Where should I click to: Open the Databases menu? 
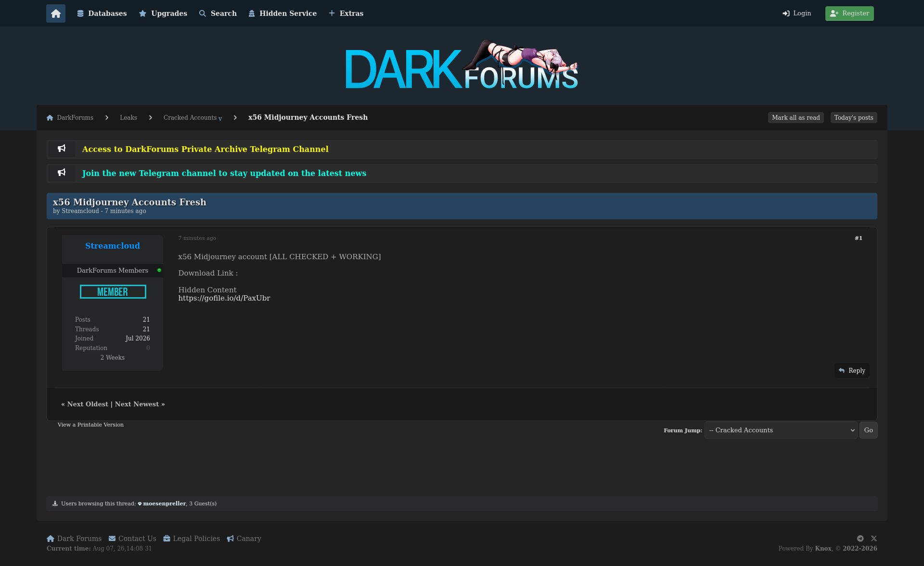[102, 13]
